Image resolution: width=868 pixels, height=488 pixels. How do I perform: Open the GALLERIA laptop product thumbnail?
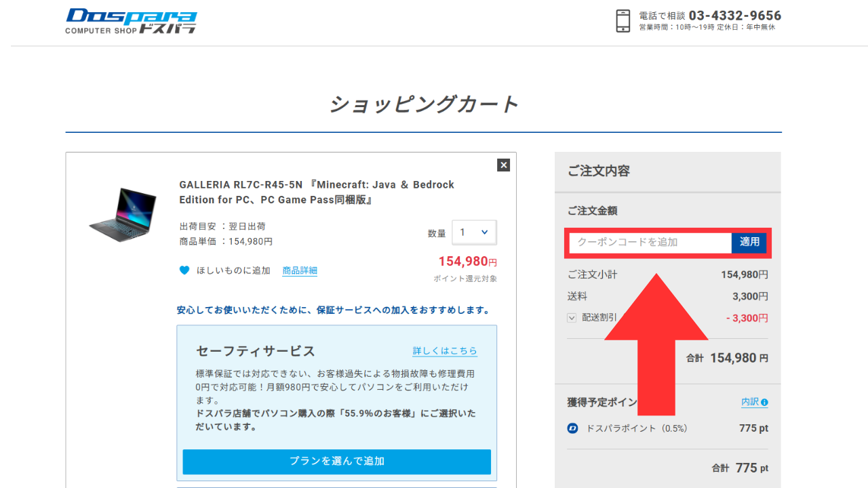(x=123, y=215)
